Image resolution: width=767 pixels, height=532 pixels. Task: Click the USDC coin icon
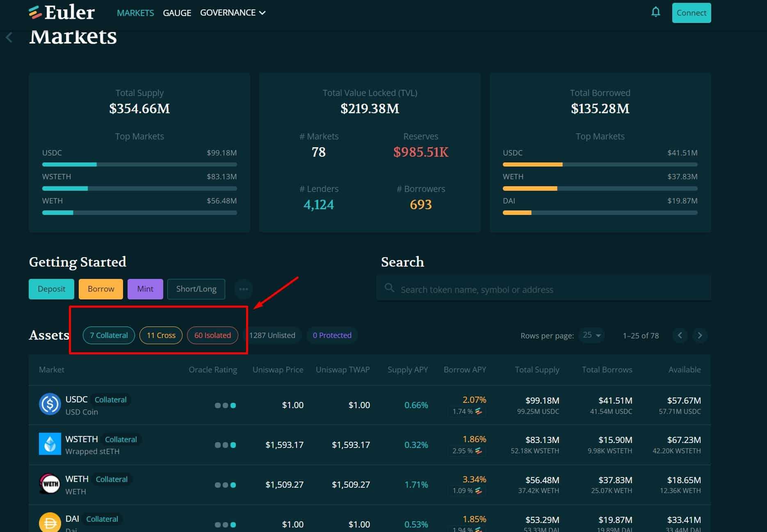50,404
